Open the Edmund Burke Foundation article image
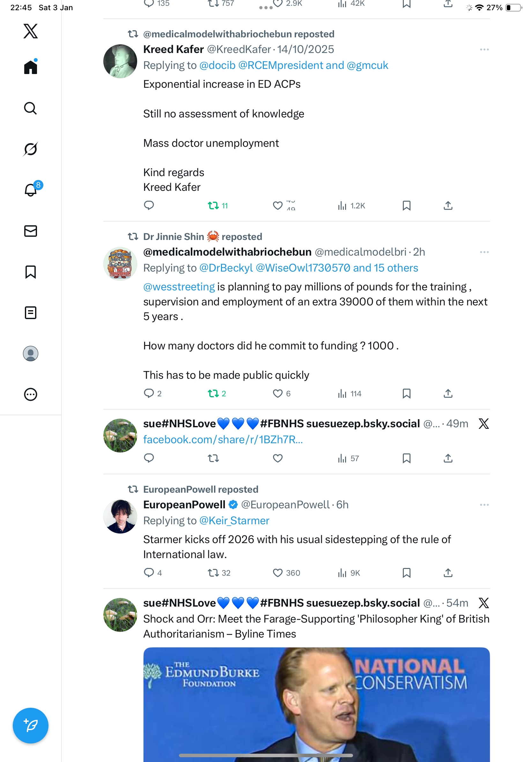 pyautogui.click(x=316, y=704)
